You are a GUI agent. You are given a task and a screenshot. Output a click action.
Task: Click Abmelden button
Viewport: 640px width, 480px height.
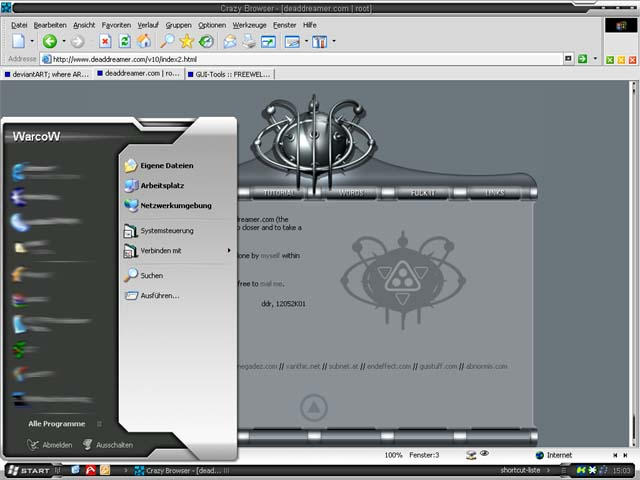(50, 445)
